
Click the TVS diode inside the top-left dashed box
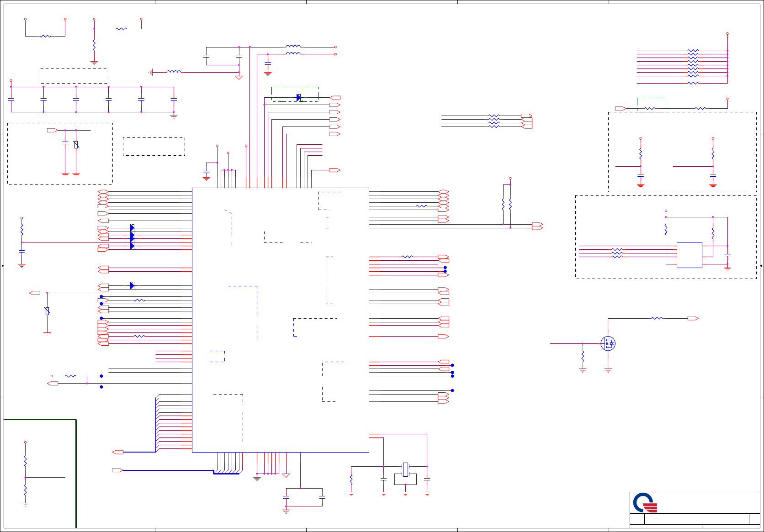[x=76, y=145]
